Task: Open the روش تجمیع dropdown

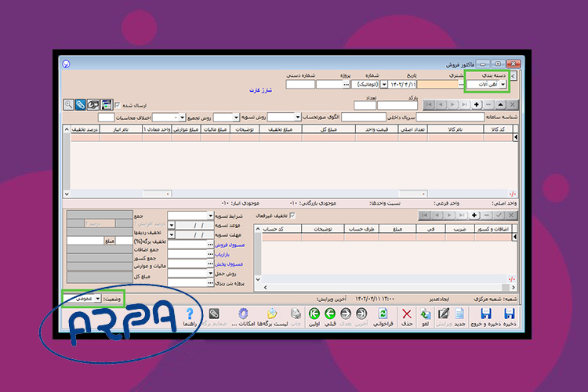Action: coord(182,118)
